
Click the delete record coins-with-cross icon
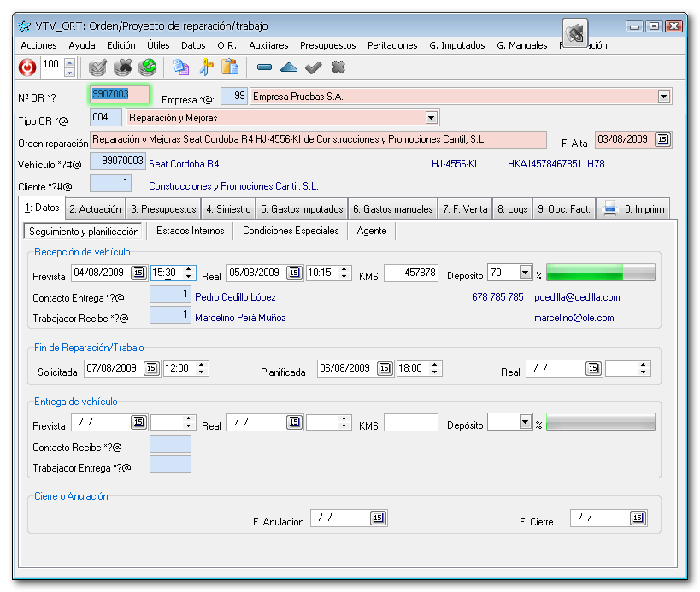[122, 67]
